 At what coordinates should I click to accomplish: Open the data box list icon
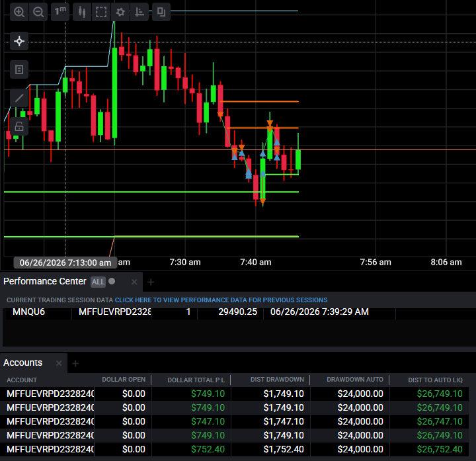coord(19,69)
